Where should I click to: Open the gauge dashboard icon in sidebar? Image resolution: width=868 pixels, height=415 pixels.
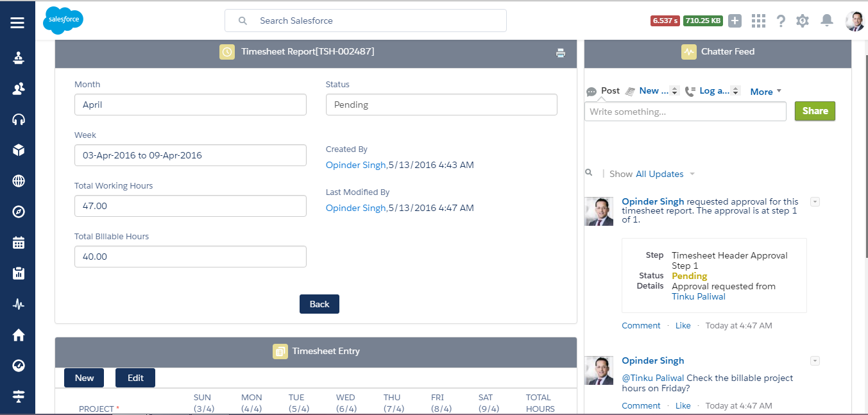[19, 366]
